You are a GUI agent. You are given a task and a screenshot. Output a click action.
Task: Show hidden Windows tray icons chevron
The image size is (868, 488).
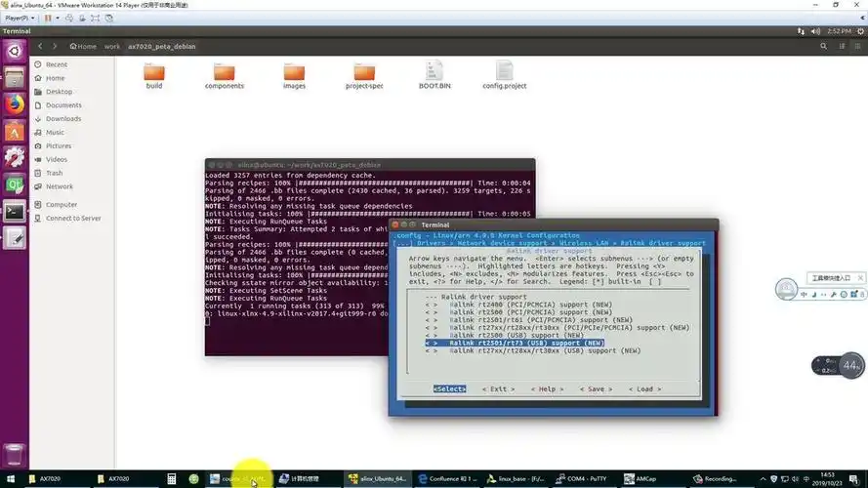click(x=763, y=479)
